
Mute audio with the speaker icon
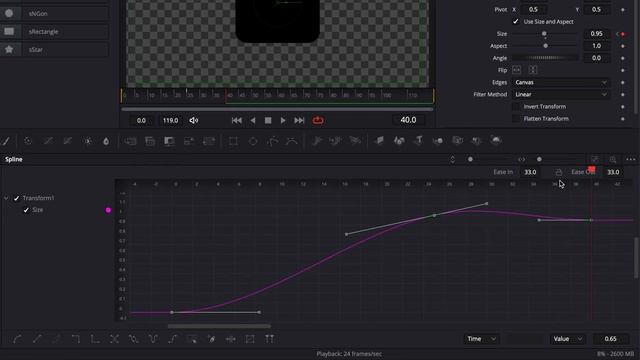(x=193, y=120)
